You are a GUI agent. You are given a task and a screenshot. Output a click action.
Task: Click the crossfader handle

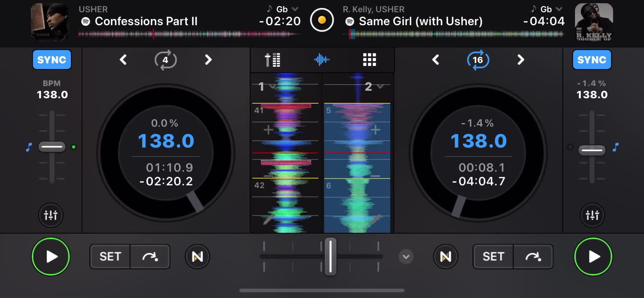pos(330,257)
